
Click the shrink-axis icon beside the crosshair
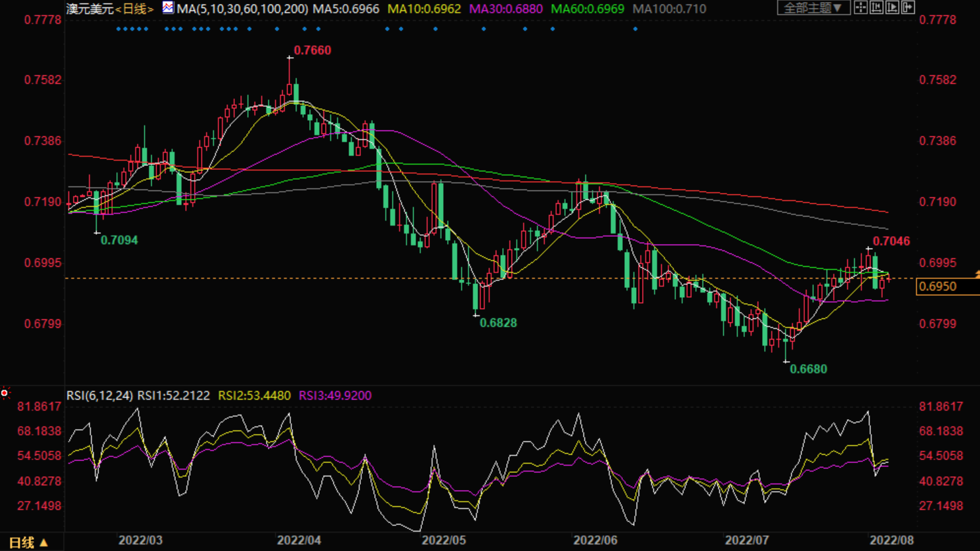[x=876, y=8]
